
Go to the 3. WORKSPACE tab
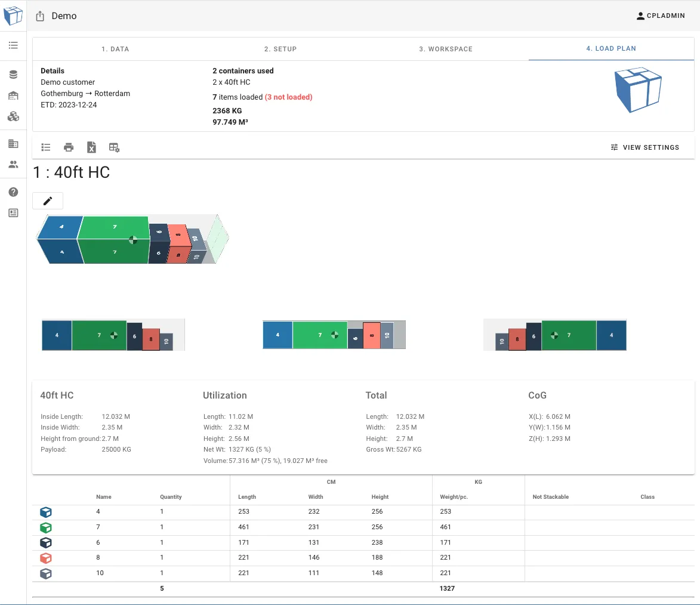pyautogui.click(x=446, y=49)
